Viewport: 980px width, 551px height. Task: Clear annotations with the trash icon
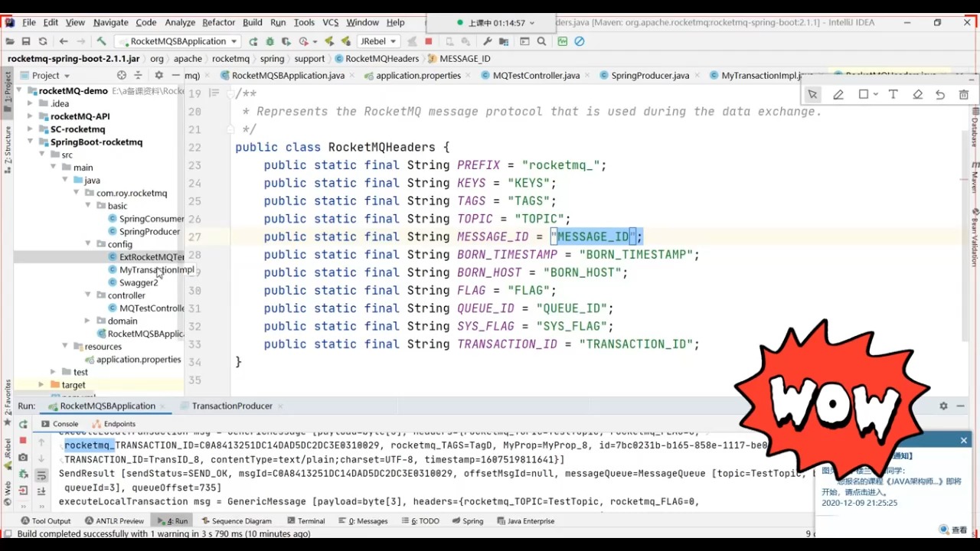[964, 95]
